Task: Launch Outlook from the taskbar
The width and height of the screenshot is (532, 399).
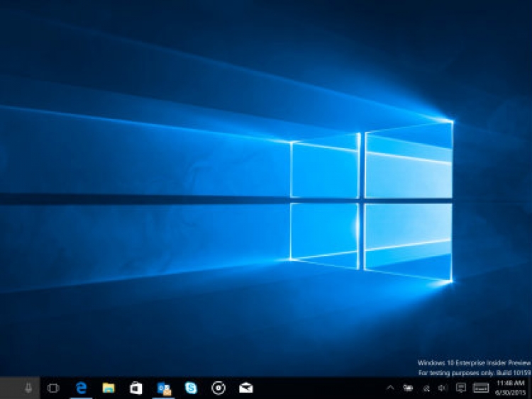Action: tap(164, 388)
